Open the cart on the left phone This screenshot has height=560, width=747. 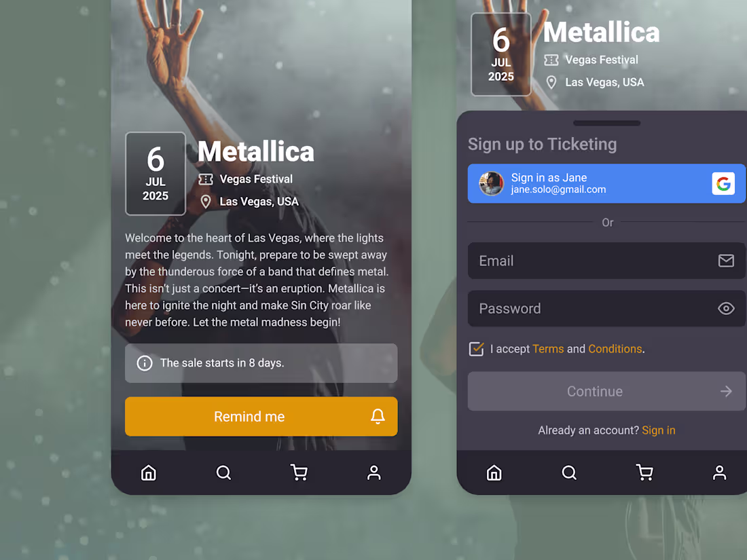click(299, 472)
